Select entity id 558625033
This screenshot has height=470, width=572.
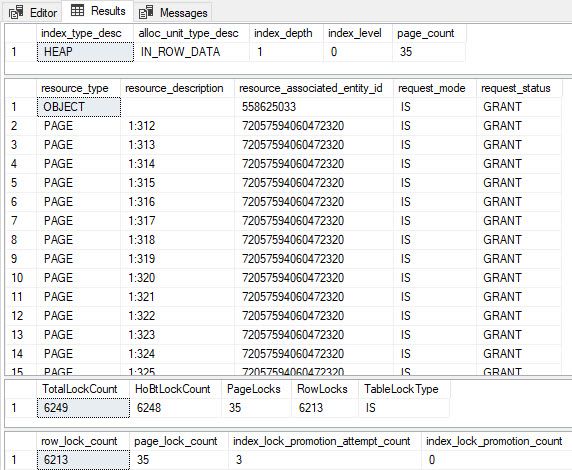coord(314,107)
